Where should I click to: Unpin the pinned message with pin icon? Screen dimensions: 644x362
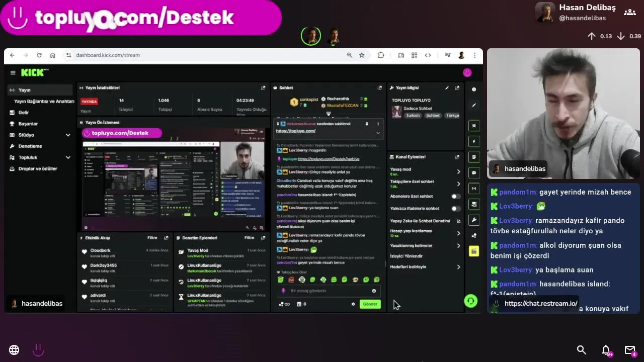point(367,124)
